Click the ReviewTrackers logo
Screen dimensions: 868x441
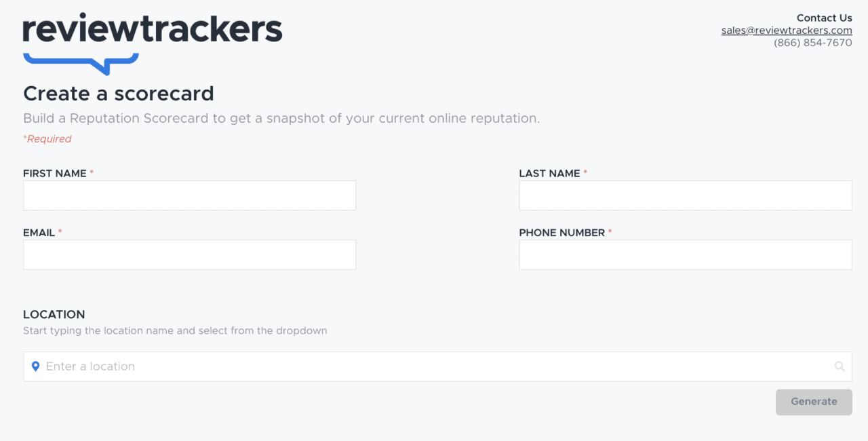[x=153, y=30]
